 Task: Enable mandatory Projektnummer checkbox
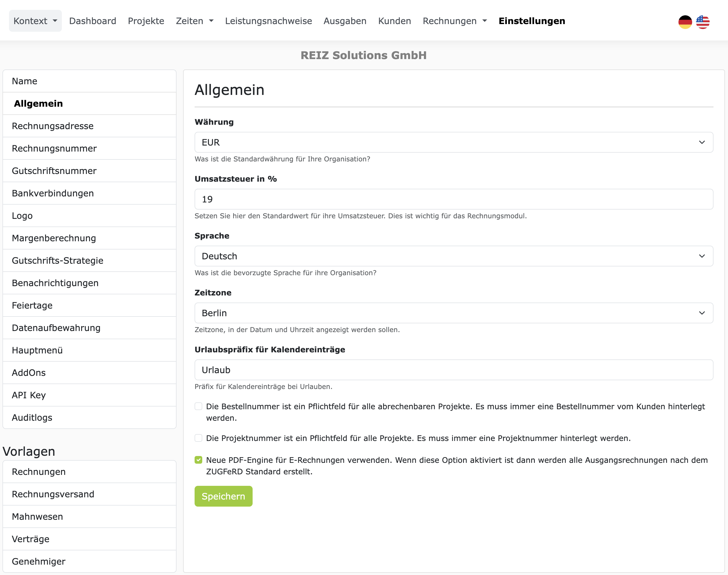pyautogui.click(x=198, y=438)
